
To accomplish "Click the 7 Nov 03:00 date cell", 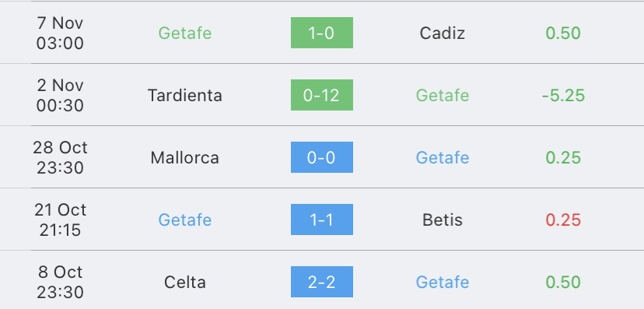I will pos(60,33).
